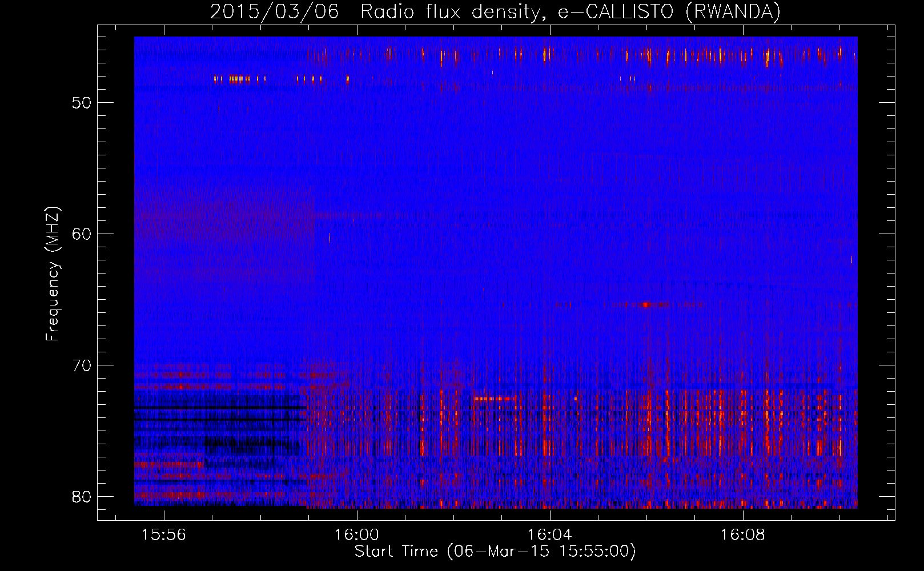Click the 15:56 time tick label
Screen dimensions: 924x571
tap(164, 534)
